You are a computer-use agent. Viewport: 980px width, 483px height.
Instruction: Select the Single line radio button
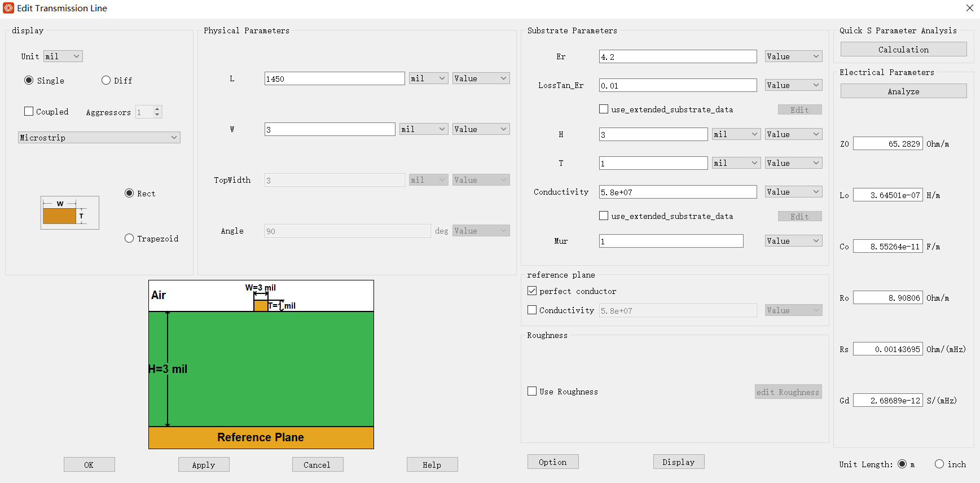(x=29, y=80)
